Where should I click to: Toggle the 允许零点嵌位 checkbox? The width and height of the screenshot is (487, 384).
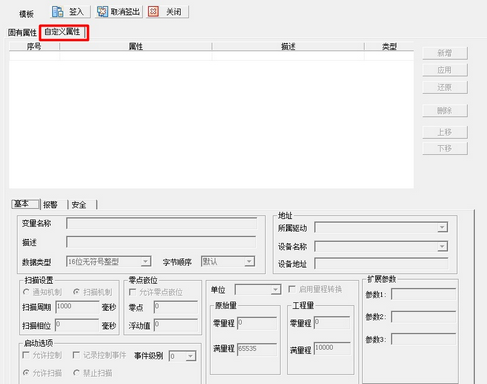[132, 292]
